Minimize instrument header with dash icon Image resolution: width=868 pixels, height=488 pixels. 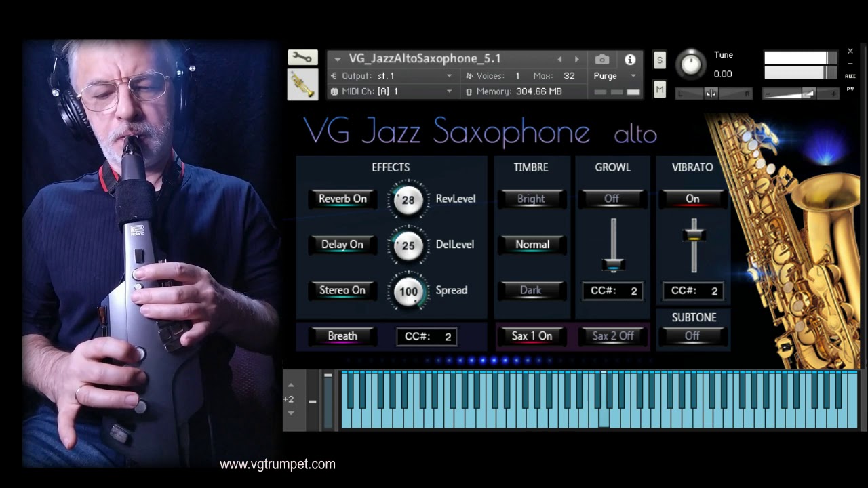click(x=850, y=64)
